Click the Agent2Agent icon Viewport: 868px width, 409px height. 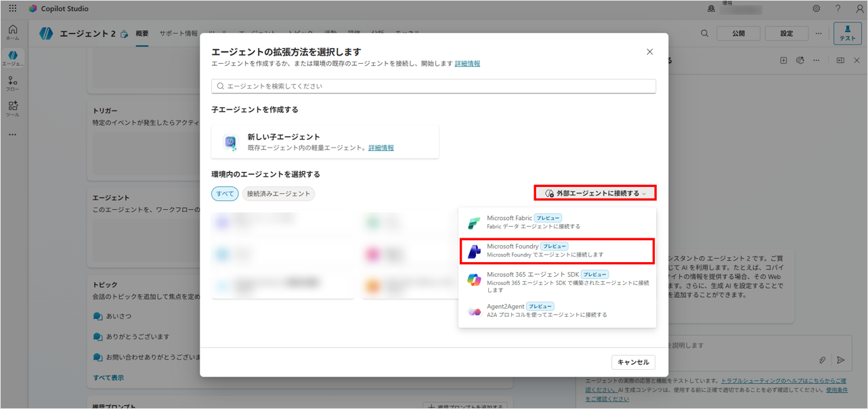(474, 311)
